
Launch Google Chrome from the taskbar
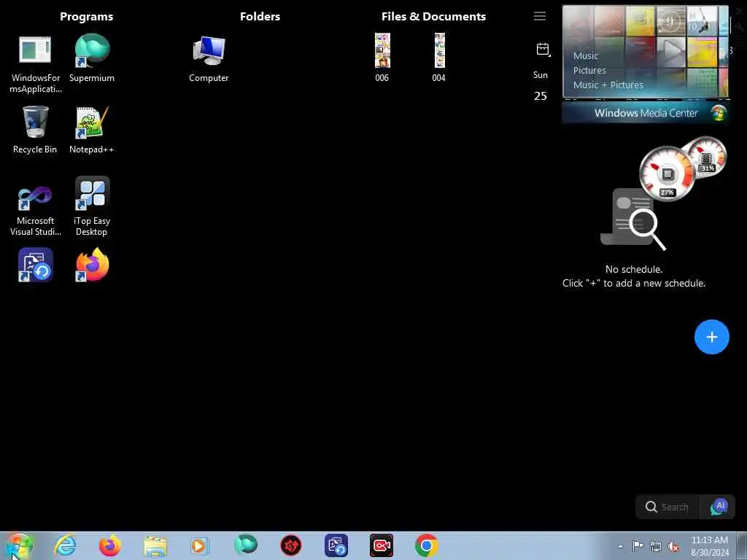[x=426, y=545]
